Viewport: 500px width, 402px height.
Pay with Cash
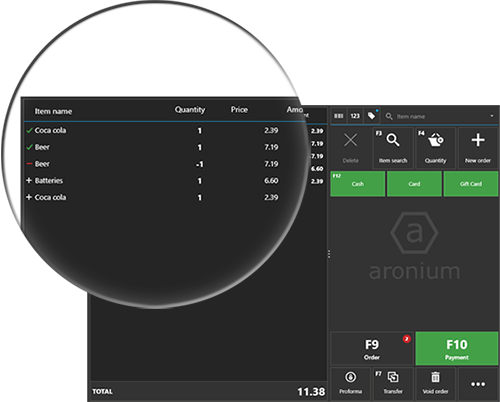pyautogui.click(x=358, y=184)
